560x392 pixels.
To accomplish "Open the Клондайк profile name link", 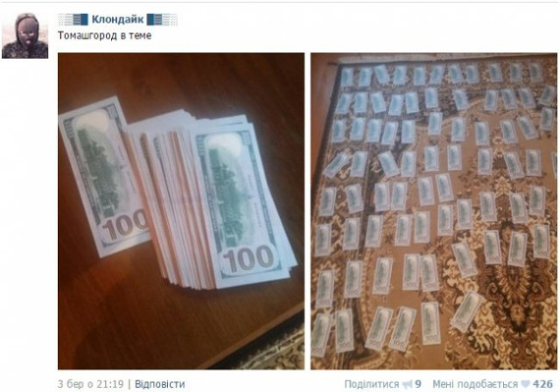I will (x=117, y=19).
